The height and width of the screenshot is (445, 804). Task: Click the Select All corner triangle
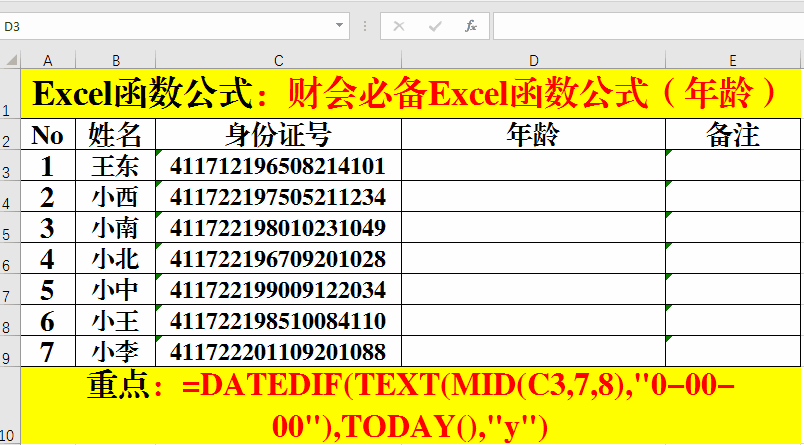[x=11, y=60]
